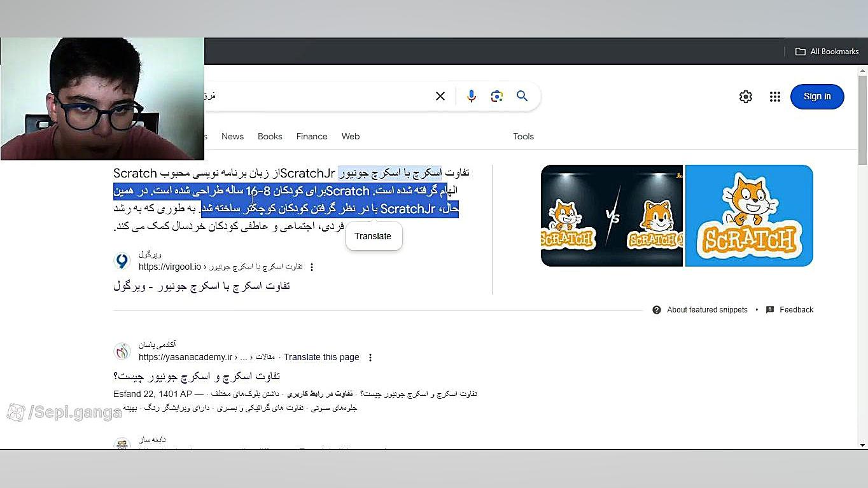This screenshot has height=488, width=868.
Task: Click the https://virgool.io URL text
Action: tap(170, 267)
